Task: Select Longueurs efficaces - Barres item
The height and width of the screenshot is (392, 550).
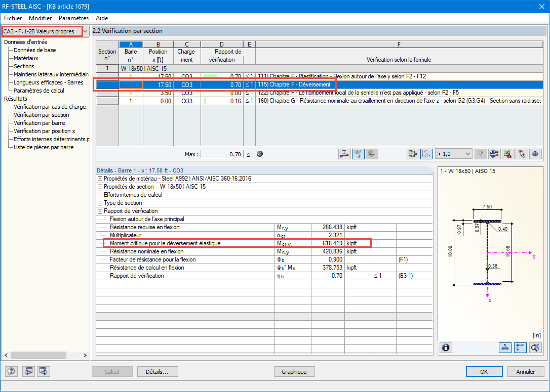Action: click(x=49, y=82)
